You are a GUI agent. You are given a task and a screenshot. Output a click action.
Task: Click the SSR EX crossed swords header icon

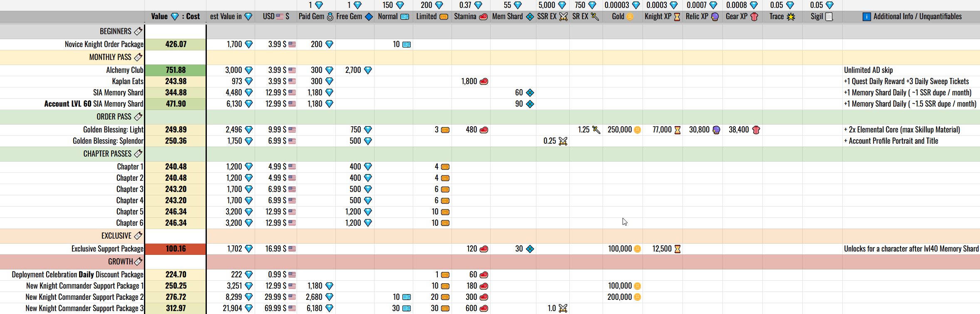pos(563,17)
